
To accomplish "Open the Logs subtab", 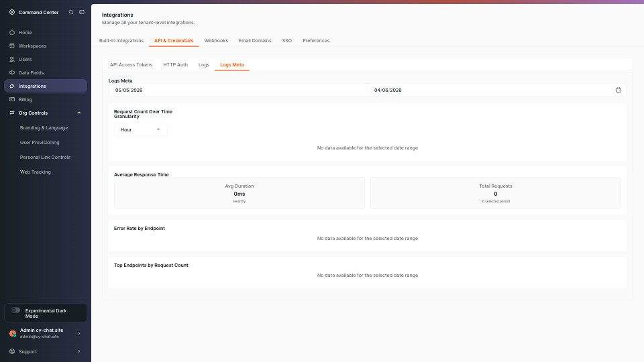I will pyautogui.click(x=204, y=65).
